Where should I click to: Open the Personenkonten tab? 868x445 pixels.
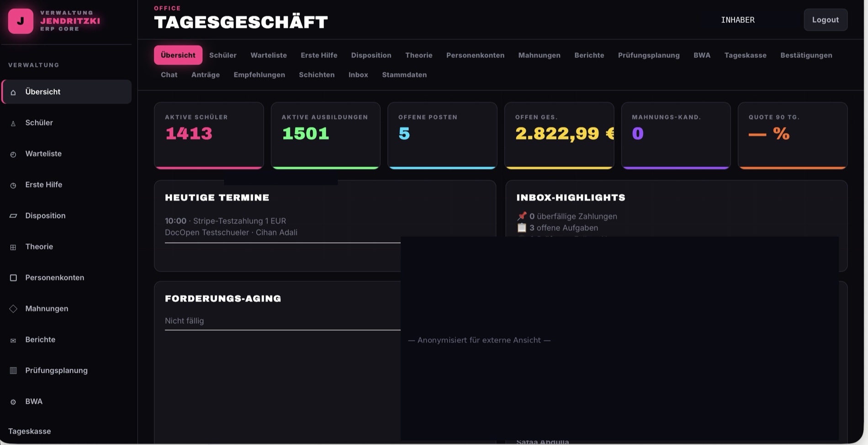[x=475, y=55]
